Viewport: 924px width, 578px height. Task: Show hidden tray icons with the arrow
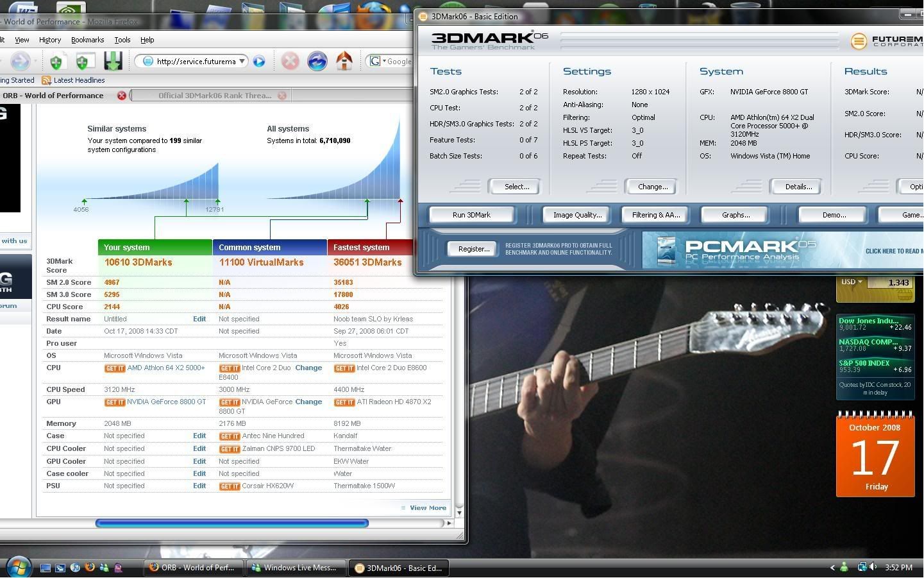point(832,567)
